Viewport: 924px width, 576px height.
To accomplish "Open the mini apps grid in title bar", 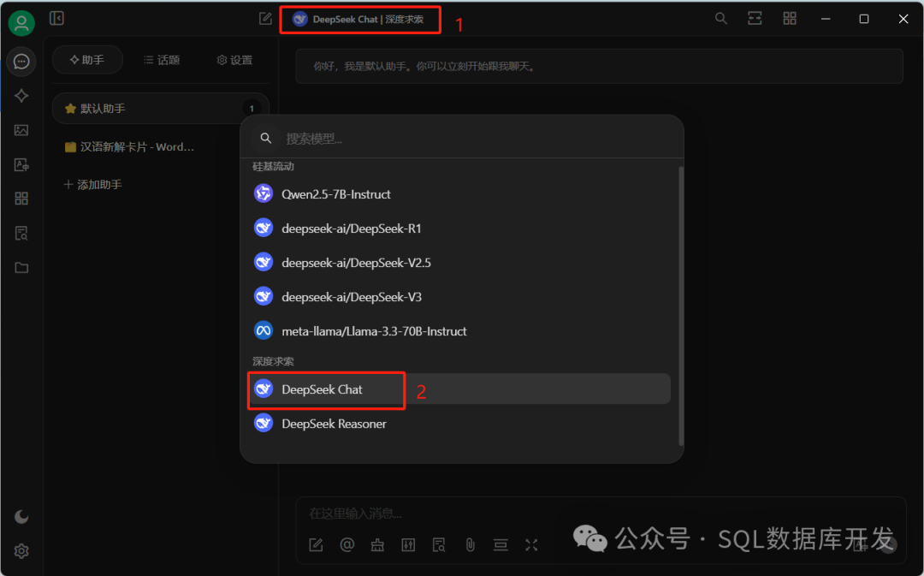I will pyautogui.click(x=790, y=18).
